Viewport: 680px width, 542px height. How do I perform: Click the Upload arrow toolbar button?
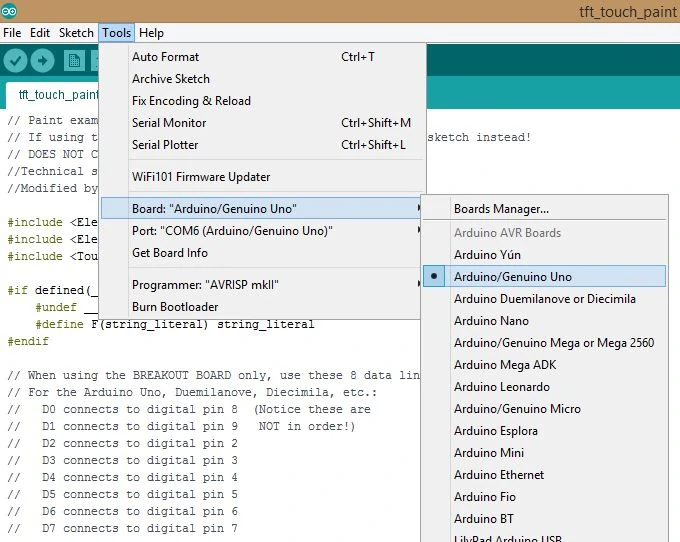(42, 61)
